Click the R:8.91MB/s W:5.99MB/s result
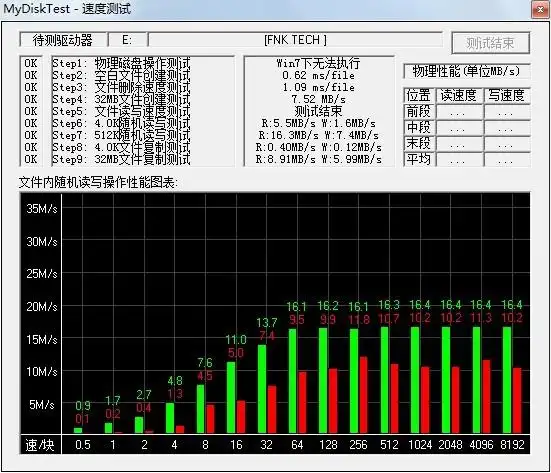 point(318,159)
